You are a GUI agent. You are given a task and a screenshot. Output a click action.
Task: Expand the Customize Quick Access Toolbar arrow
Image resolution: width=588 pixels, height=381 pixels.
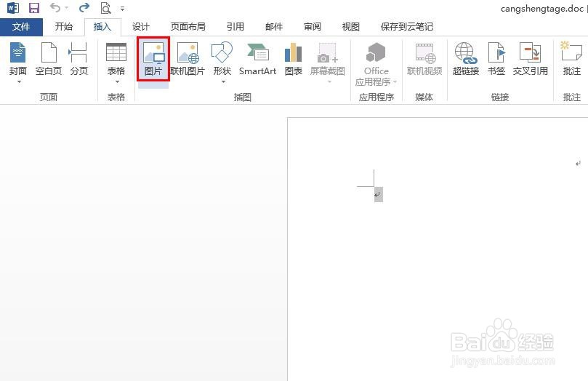click(x=122, y=8)
